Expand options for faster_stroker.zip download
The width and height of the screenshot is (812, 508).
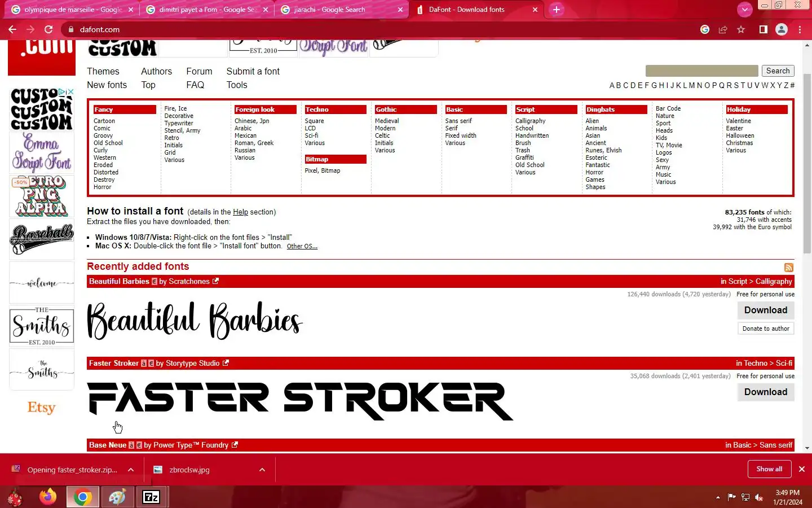click(131, 470)
